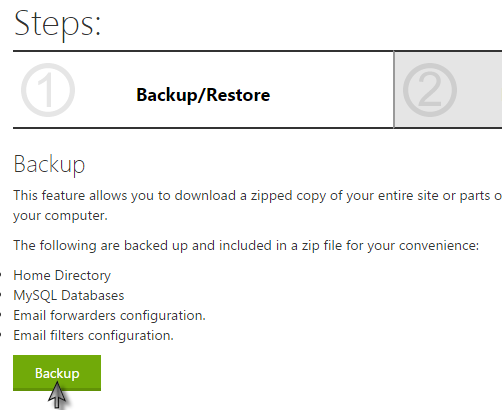This screenshot has width=502, height=410.
Task: Click the words 'your convenience:' in sentence
Action: coord(439,246)
